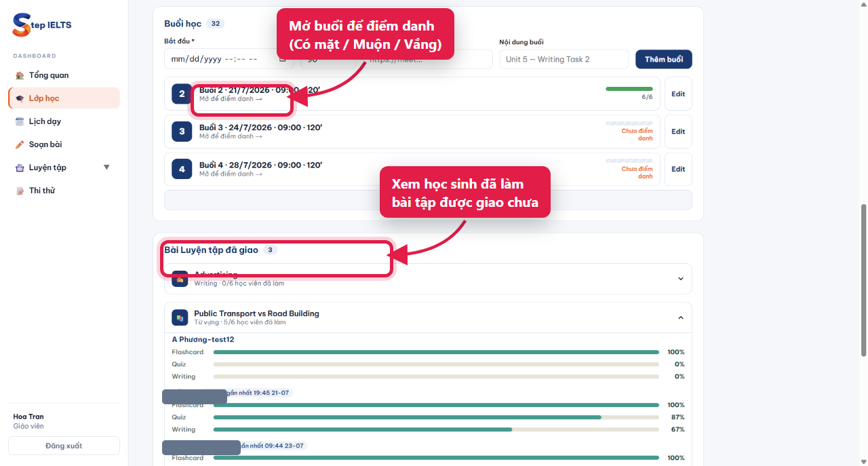Screen dimensions: 868x466
Task: Click the Thi thử clipboard icon
Action: pyautogui.click(x=20, y=191)
